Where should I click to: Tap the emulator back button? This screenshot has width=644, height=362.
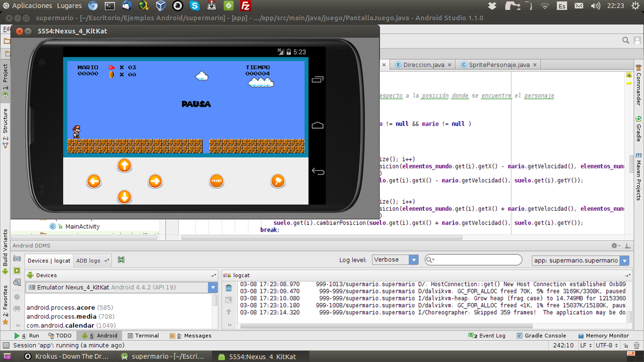click(x=318, y=172)
